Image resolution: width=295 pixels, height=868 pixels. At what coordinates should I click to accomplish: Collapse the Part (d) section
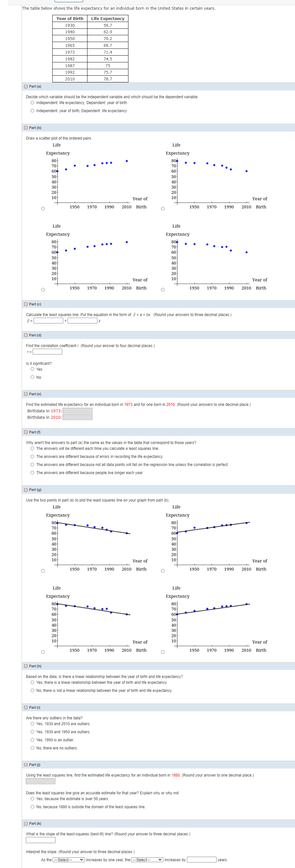(26, 335)
